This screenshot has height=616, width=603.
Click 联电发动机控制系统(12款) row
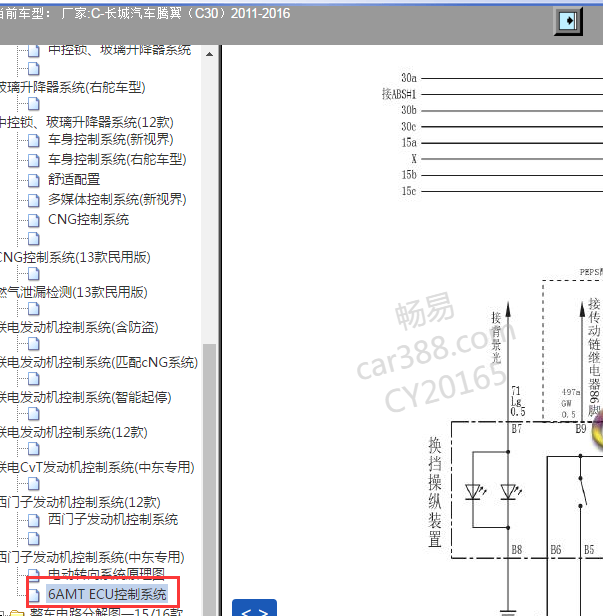click(73, 433)
